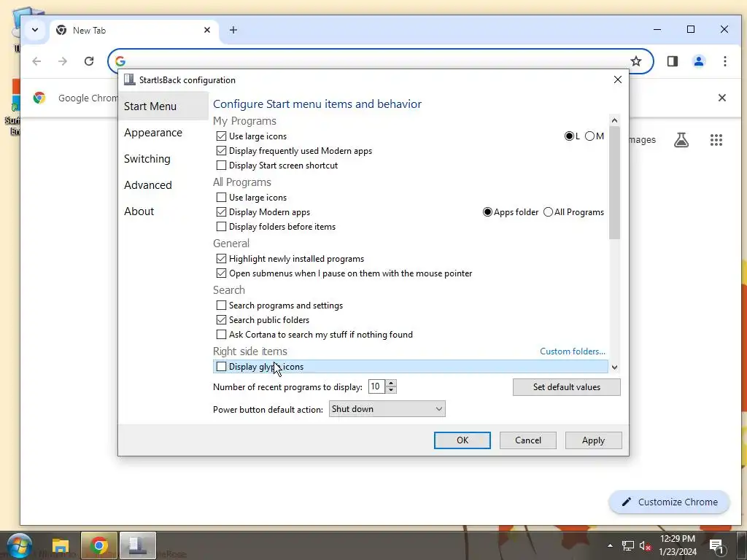Toggle Highlight newly installed programs
This screenshot has height=560, width=747.
[221, 259]
